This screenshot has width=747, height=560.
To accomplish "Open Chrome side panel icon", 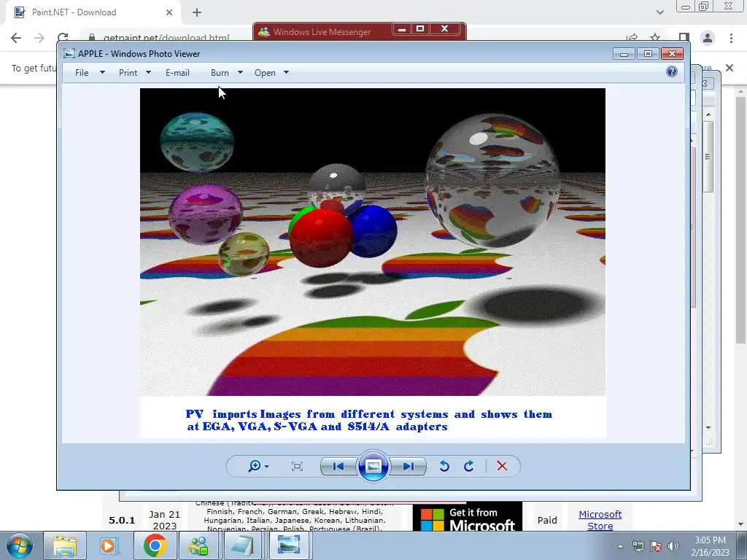I will tap(684, 38).
